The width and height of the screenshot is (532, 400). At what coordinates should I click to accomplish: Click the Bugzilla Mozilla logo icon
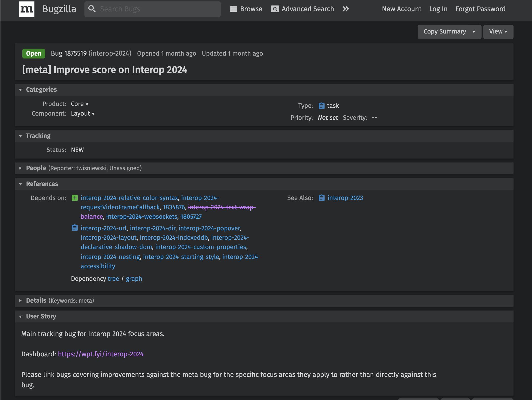[27, 9]
